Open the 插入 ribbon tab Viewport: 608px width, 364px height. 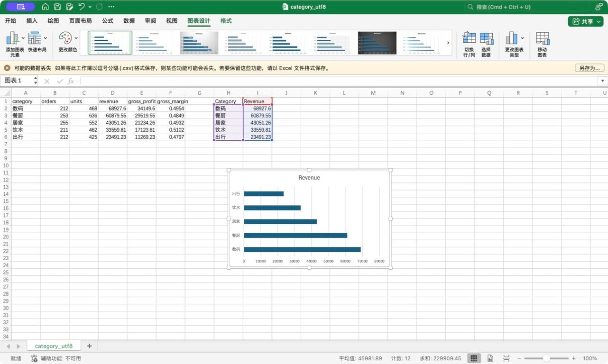(x=32, y=21)
